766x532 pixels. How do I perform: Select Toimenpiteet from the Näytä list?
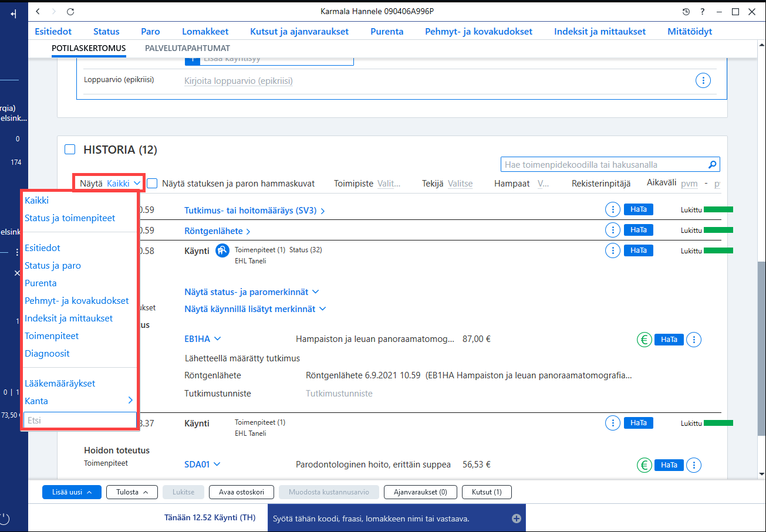52,336
